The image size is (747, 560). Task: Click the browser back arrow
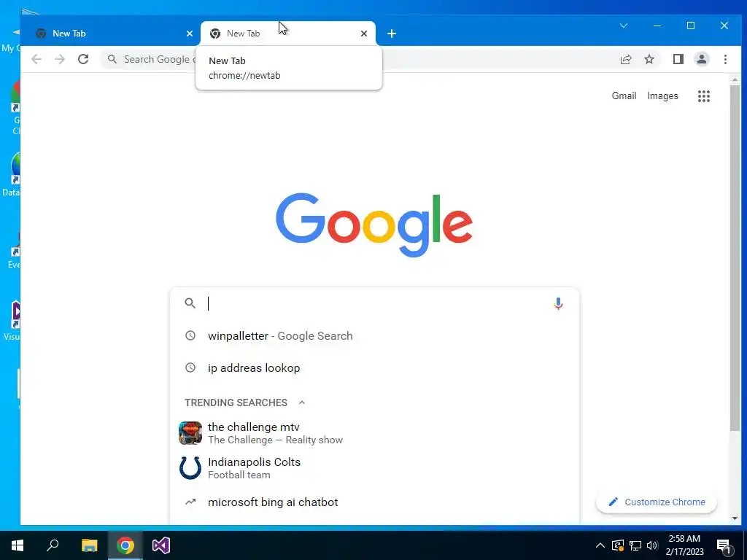pyautogui.click(x=36, y=59)
